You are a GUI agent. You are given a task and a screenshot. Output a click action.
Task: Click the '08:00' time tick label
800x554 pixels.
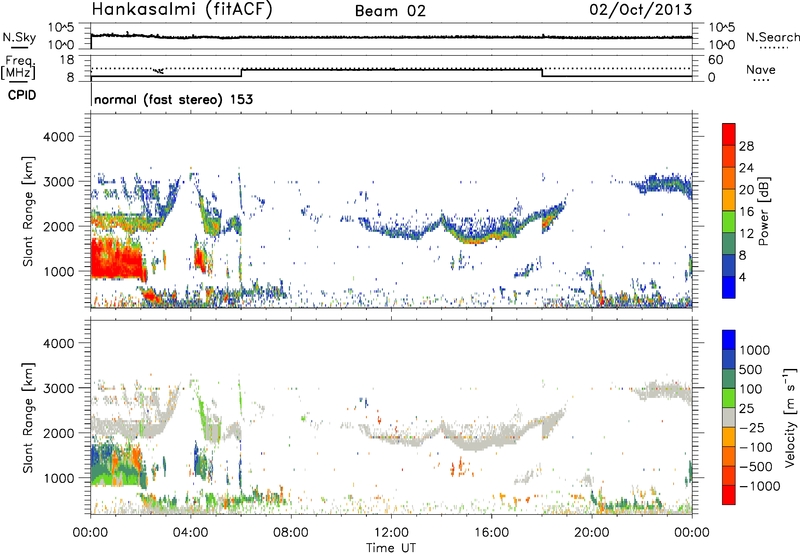click(291, 533)
